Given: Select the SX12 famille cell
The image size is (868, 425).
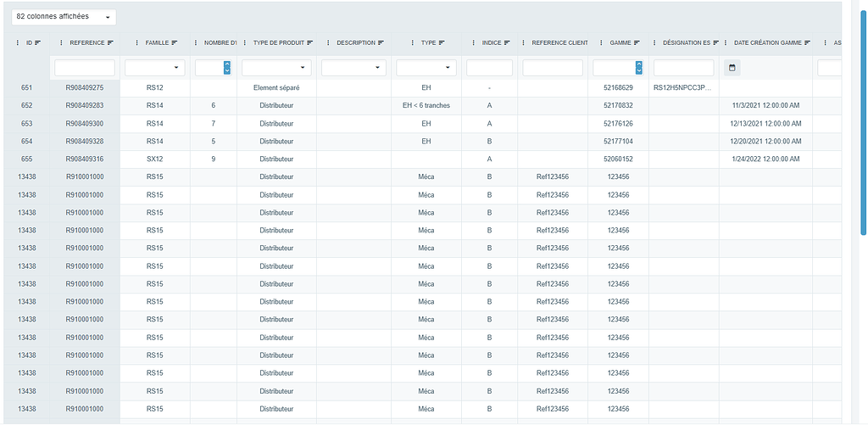Looking at the screenshot, I should [155, 159].
